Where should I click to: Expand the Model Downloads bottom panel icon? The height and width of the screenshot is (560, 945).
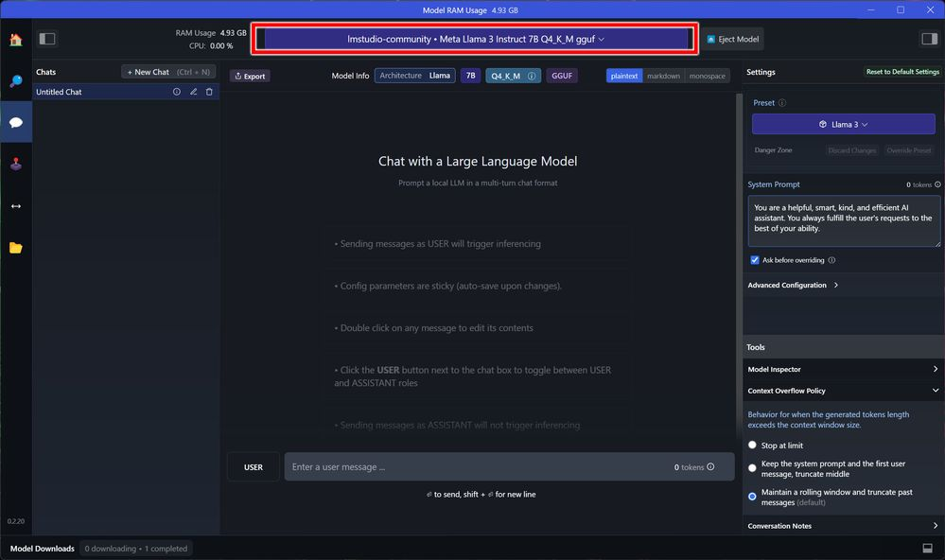point(928,548)
